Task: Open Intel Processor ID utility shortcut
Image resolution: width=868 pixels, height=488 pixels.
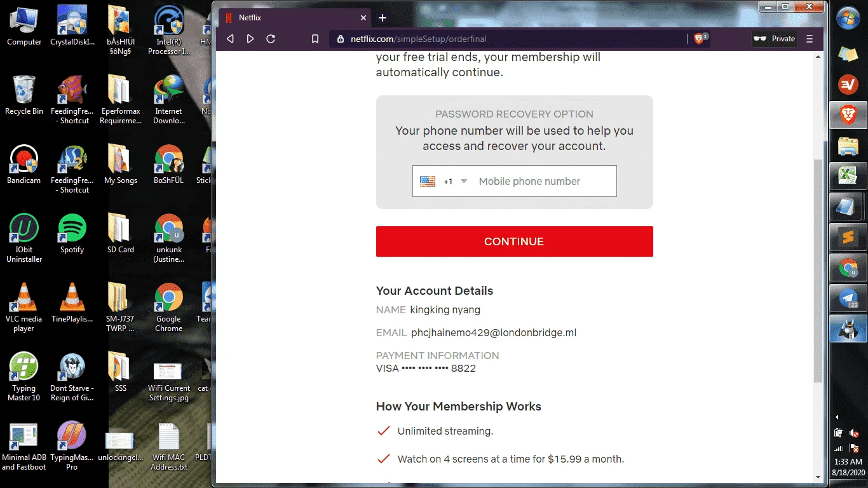Action: [x=169, y=30]
